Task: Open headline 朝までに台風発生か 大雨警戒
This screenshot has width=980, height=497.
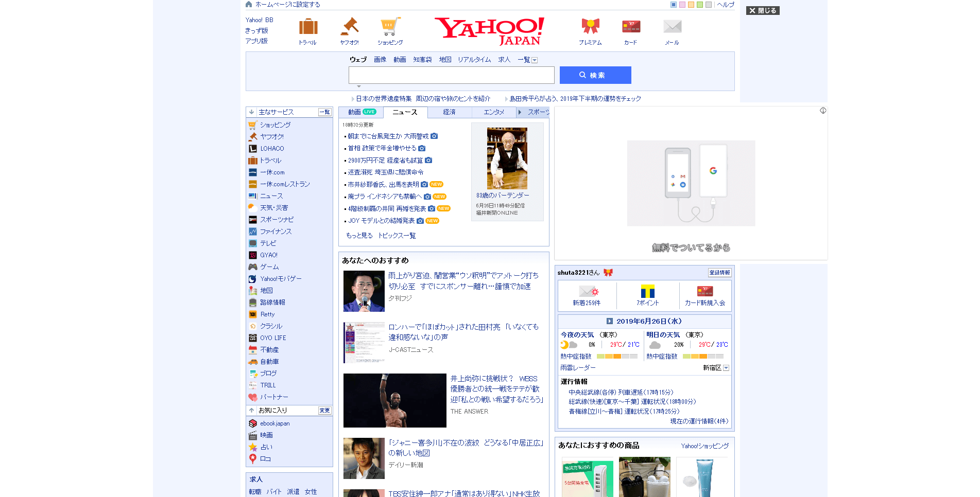Action: (388, 136)
